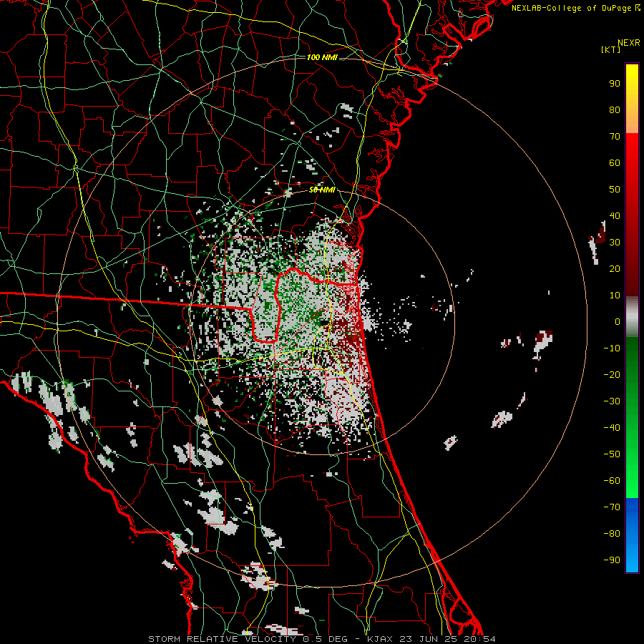Screen dimensions: 644x644
Task: Click the "-80" value on velocity scale
Action: tap(612, 534)
